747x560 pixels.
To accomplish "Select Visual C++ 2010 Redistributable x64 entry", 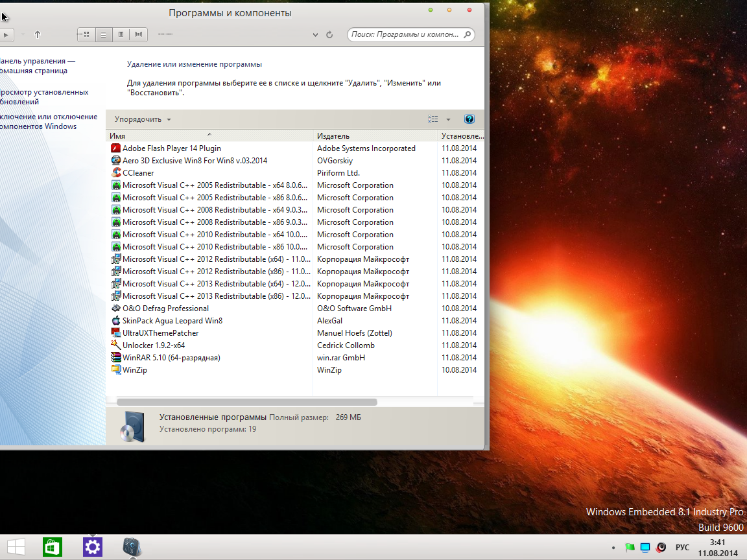I will (x=215, y=234).
